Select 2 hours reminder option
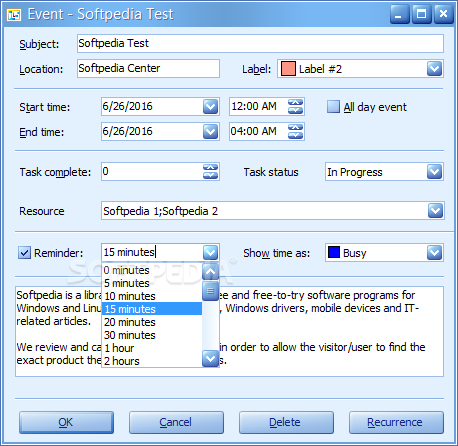The height and width of the screenshot is (446, 458). (152, 361)
